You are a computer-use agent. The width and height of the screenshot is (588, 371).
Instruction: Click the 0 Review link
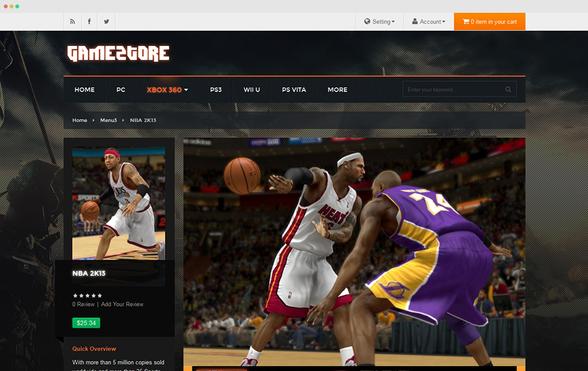83,304
